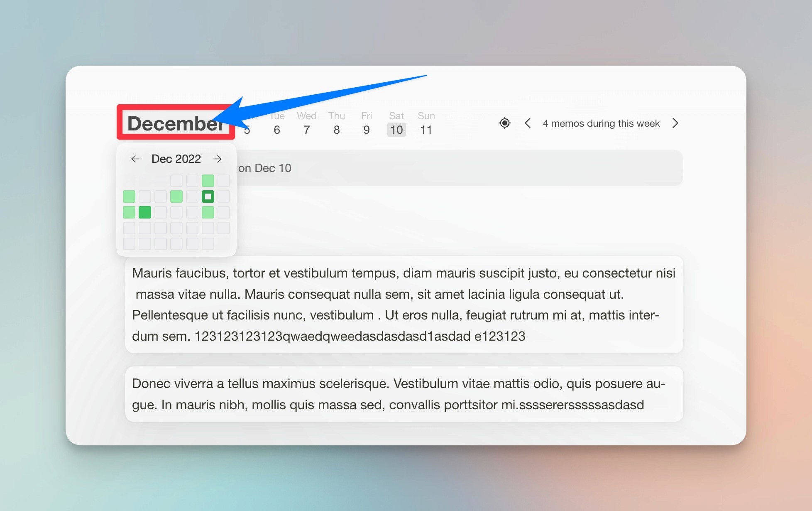Click left arrow beside Dec 2022
The width and height of the screenshot is (812, 511).
pos(135,159)
